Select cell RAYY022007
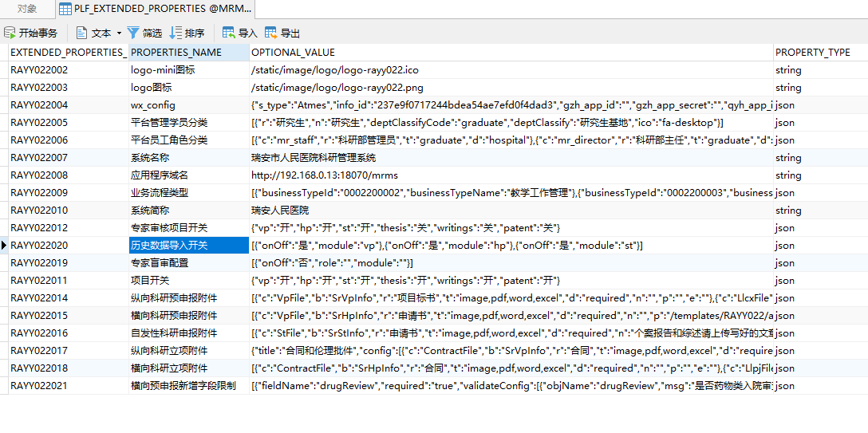Screen dimensions: 868x433 pos(69,158)
